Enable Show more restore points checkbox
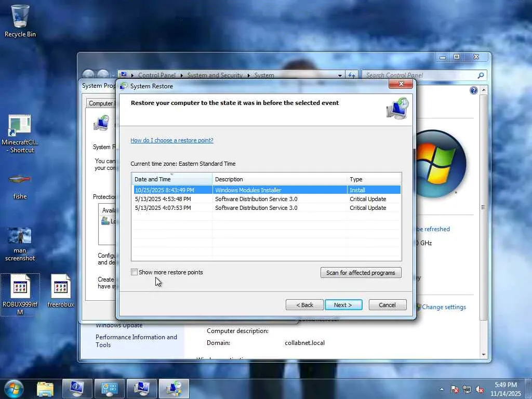This screenshot has height=399, width=532. pyautogui.click(x=135, y=272)
